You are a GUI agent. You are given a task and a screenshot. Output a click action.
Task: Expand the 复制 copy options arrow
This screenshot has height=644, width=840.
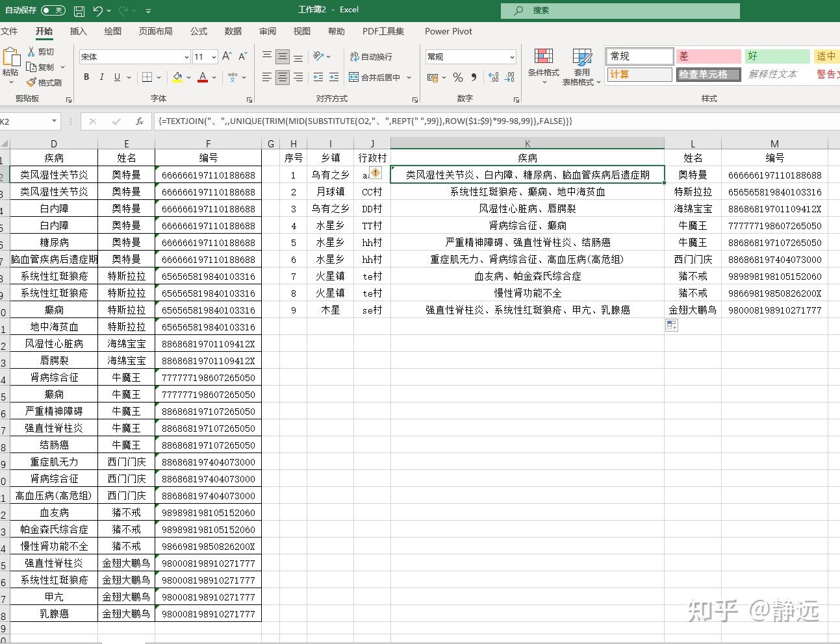[63, 68]
